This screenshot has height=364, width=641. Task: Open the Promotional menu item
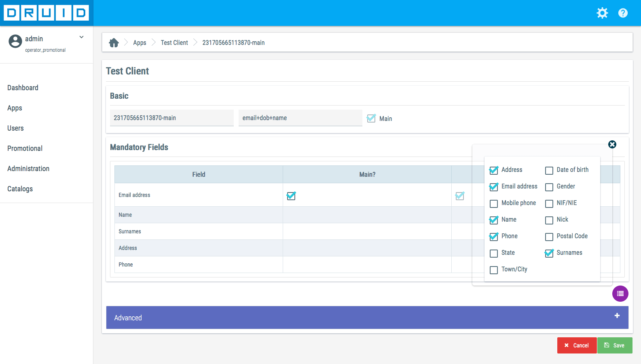[x=25, y=148]
